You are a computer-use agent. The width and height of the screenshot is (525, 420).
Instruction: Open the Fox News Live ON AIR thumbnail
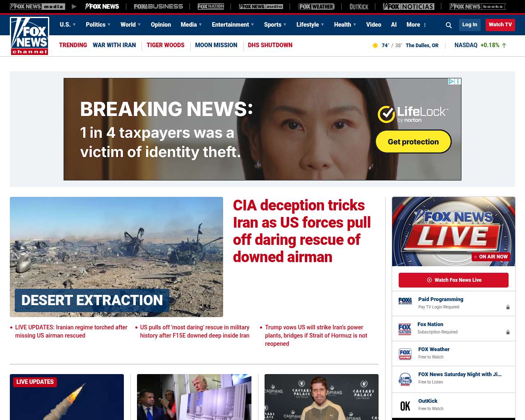(x=454, y=231)
